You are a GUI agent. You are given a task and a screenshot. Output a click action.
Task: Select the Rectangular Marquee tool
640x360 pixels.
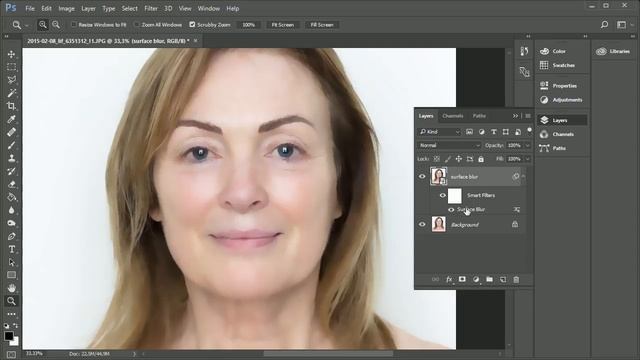[11, 67]
